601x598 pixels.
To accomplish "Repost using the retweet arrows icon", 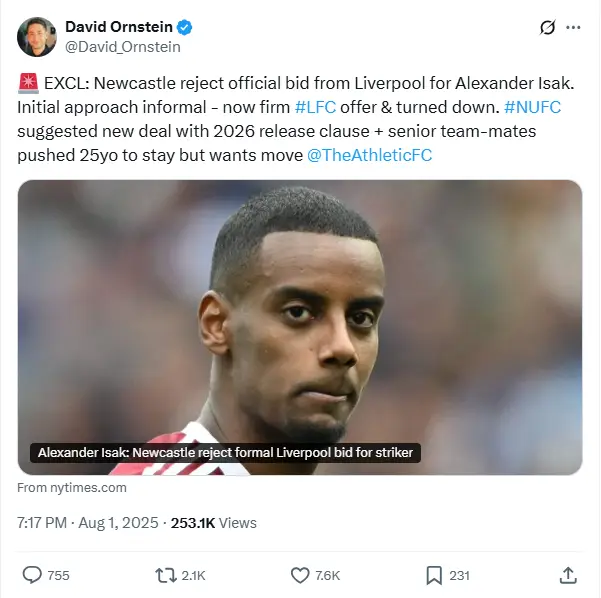I will (x=166, y=575).
